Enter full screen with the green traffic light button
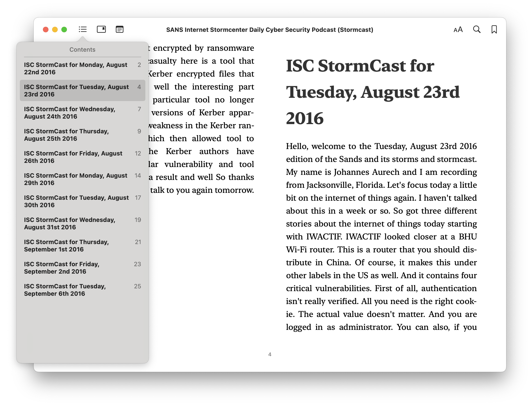532x406 pixels. (64, 29)
